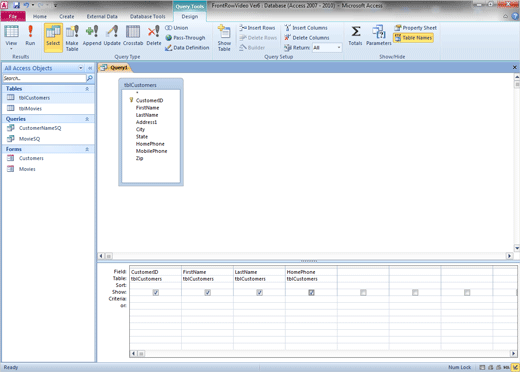The width and height of the screenshot is (520, 372).
Task: Minimize the ribbon with the caret
Action: 506,16
